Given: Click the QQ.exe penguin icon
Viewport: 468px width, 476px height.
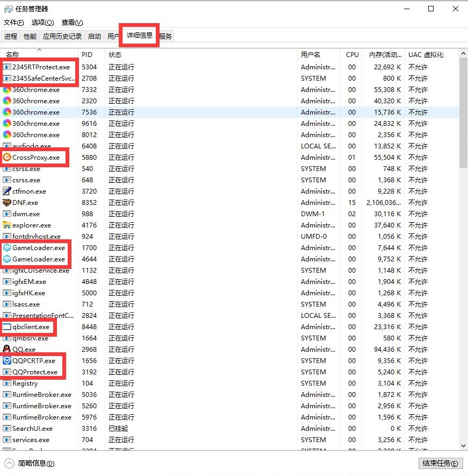Looking at the screenshot, I should coord(6,349).
